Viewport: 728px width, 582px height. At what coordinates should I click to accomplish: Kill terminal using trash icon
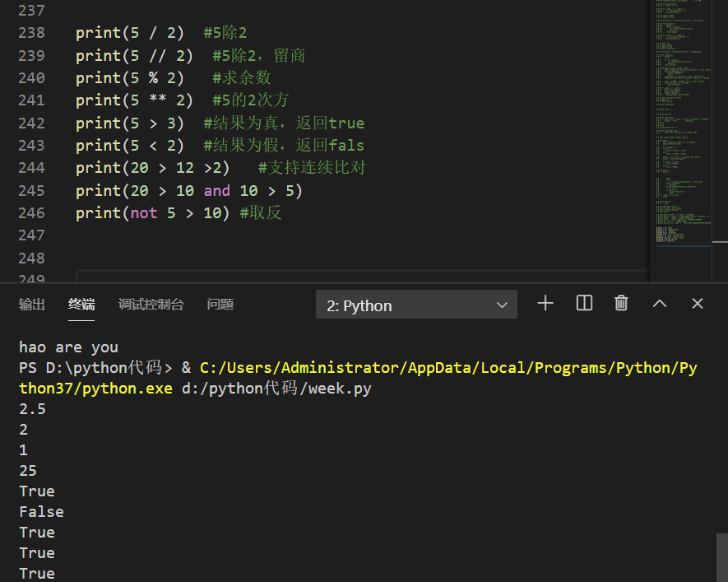coord(621,304)
